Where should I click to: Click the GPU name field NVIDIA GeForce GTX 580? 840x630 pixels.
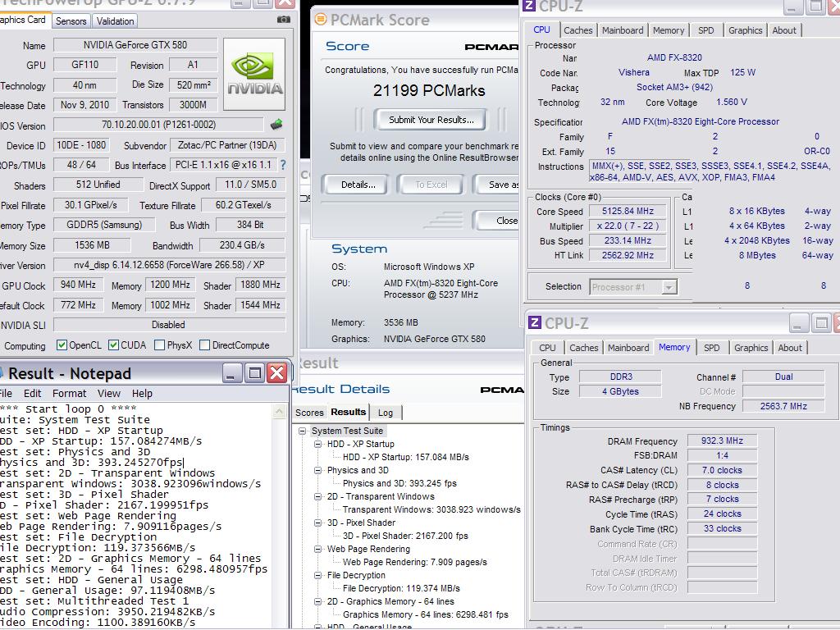tap(135, 45)
